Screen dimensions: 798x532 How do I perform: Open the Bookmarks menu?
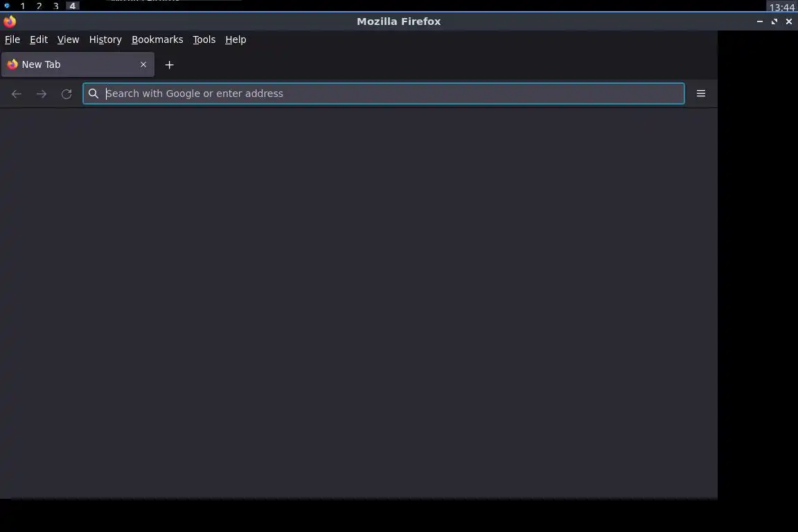[157, 39]
